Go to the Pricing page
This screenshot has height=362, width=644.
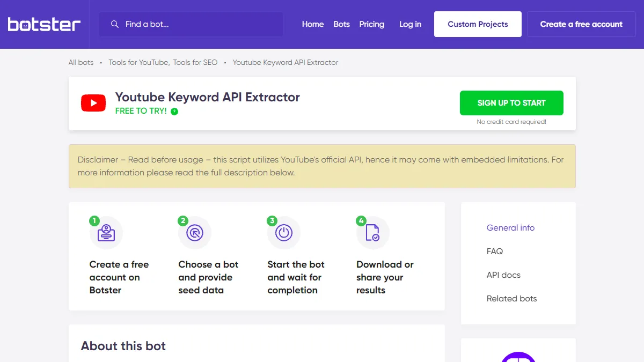[x=372, y=24]
